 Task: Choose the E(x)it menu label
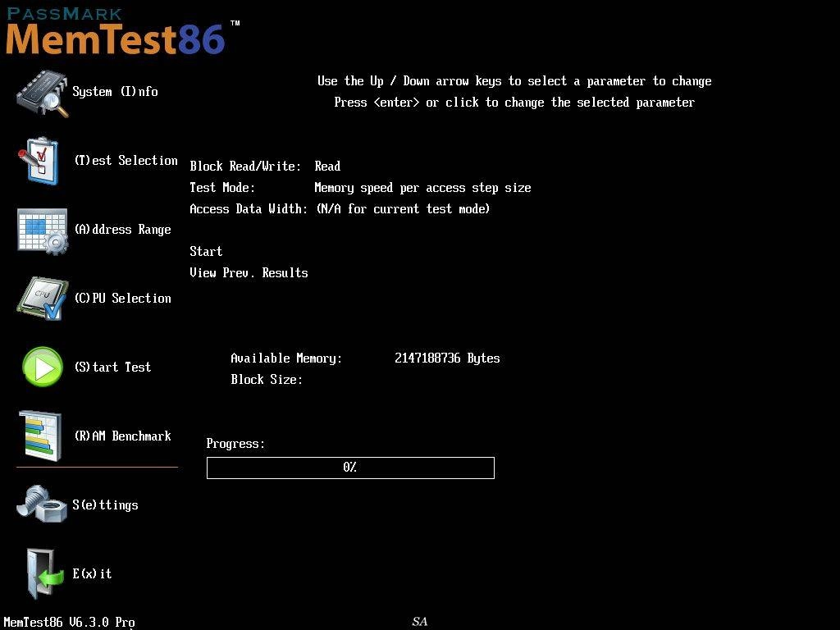point(92,573)
